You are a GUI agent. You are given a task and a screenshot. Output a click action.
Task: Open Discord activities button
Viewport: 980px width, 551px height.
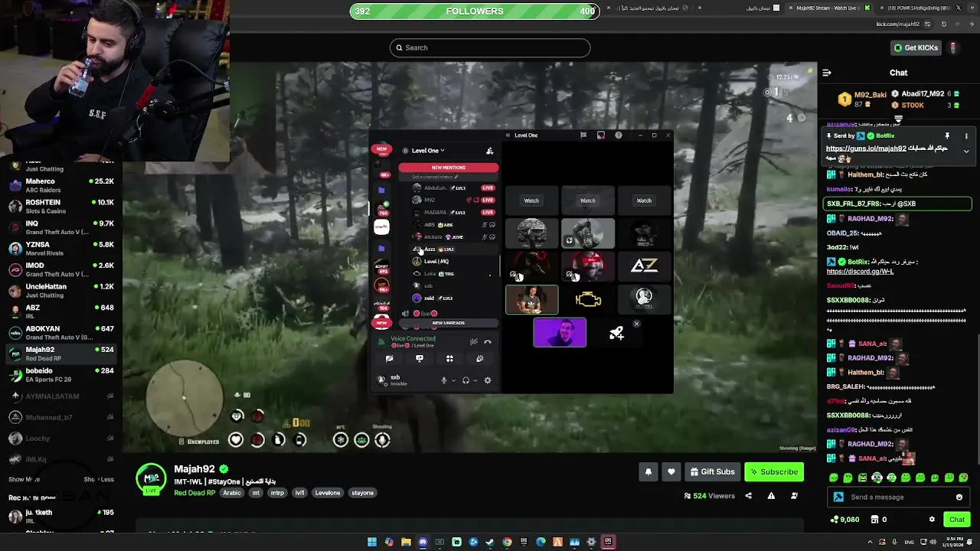click(449, 358)
